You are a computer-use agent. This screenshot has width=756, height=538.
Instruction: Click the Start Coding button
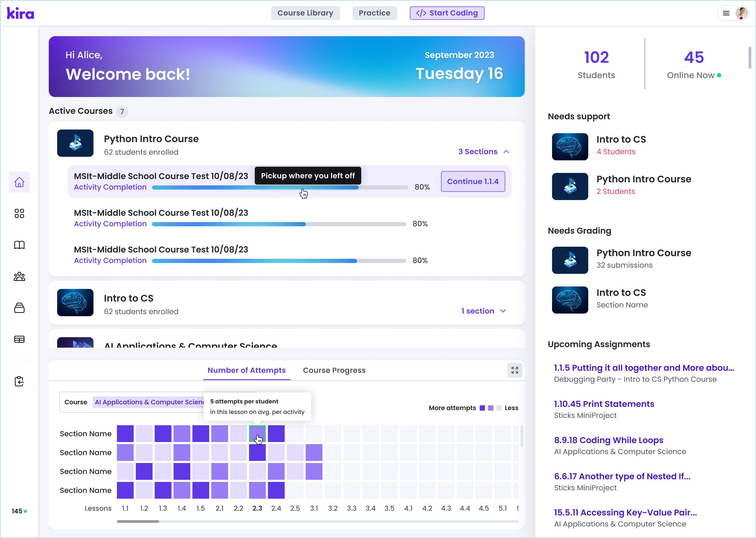click(x=447, y=13)
